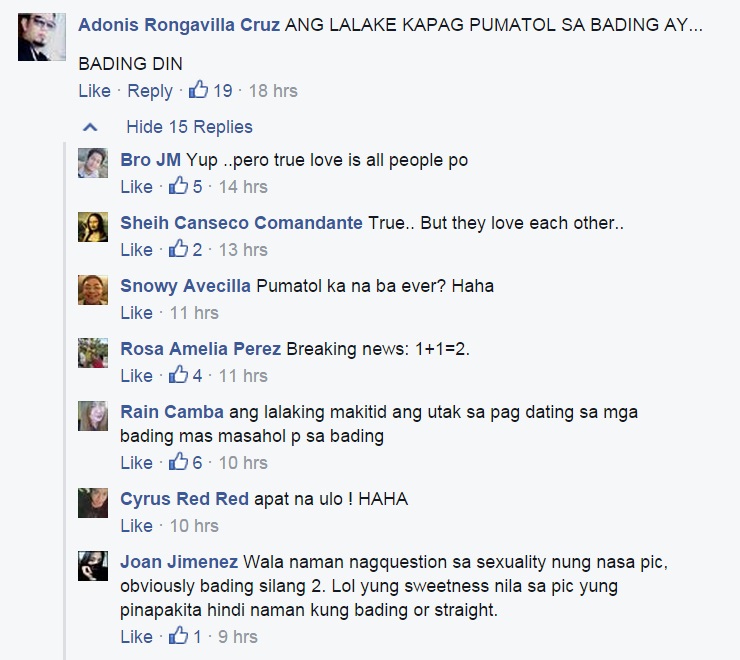Open Snowy Avecilla's profile photo
The image size is (740, 660).
[x=93, y=290]
